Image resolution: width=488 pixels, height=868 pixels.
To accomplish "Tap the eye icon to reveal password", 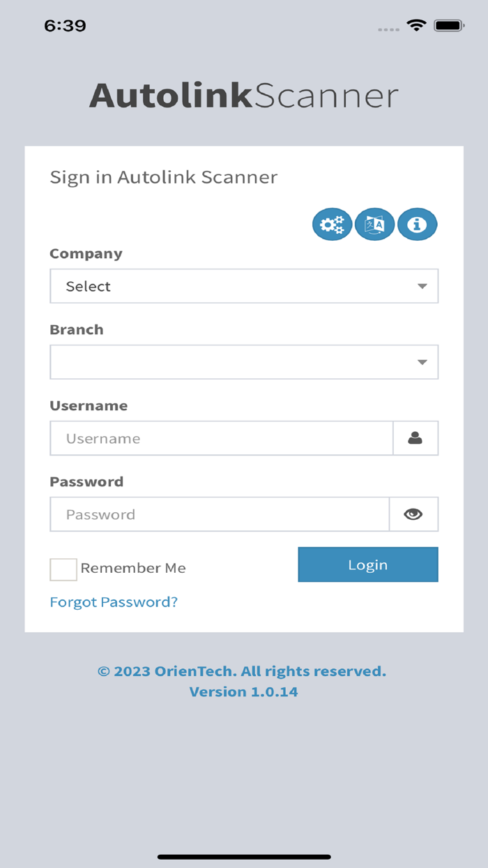I will [413, 514].
